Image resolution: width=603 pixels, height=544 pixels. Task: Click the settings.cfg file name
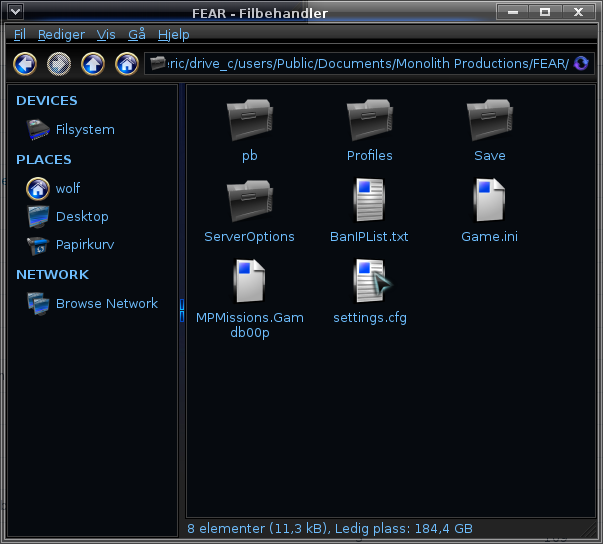(370, 318)
